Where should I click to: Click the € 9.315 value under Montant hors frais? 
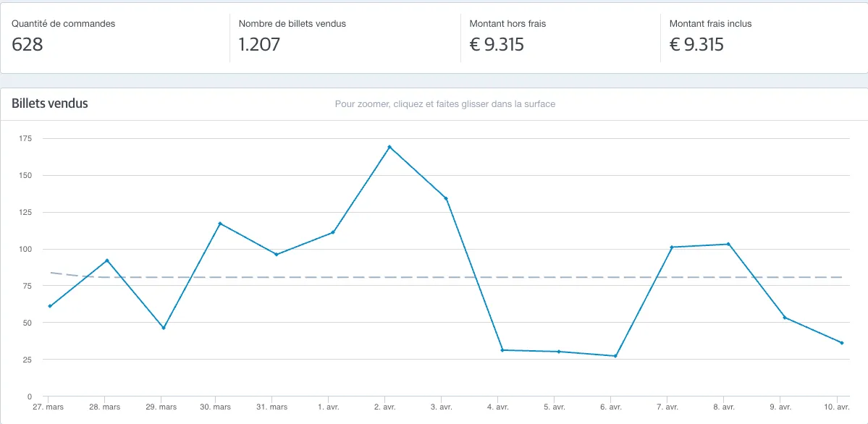(x=497, y=44)
